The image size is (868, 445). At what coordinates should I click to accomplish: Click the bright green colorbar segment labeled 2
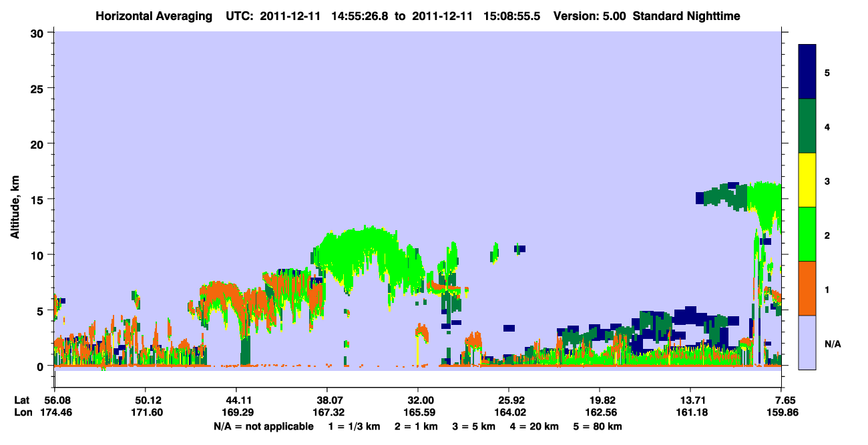point(807,234)
